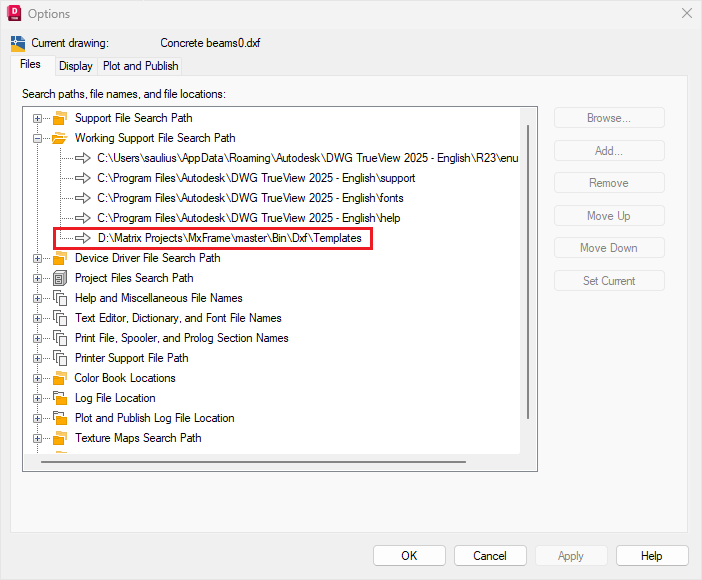
Task: Click the horizontal scrollbar of the path tree
Action: click(253, 462)
